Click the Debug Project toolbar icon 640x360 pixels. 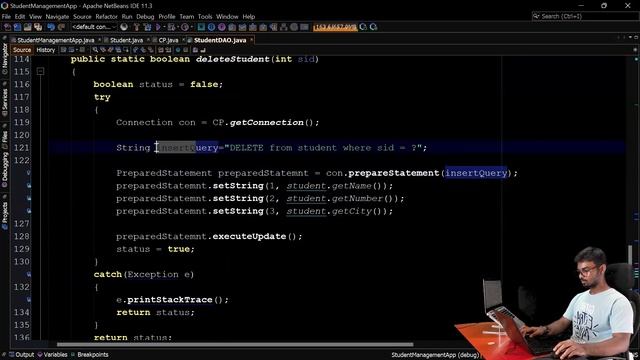tap(171, 27)
